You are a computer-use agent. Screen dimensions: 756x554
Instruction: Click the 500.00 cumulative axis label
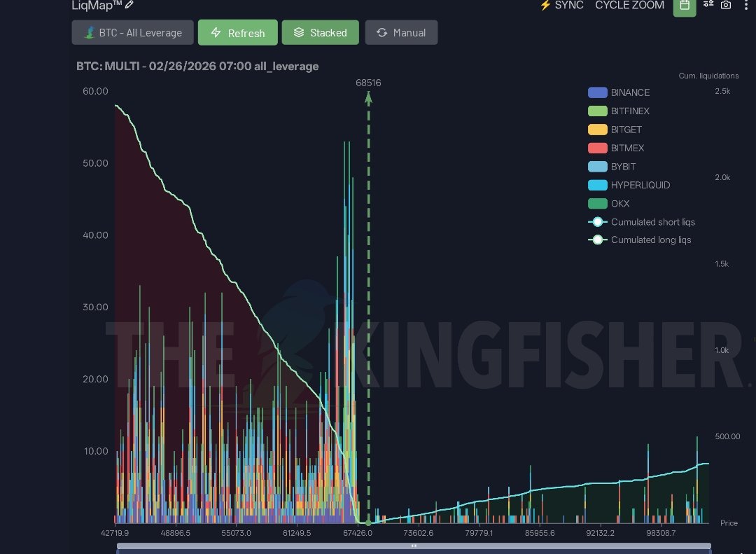(x=727, y=436)
